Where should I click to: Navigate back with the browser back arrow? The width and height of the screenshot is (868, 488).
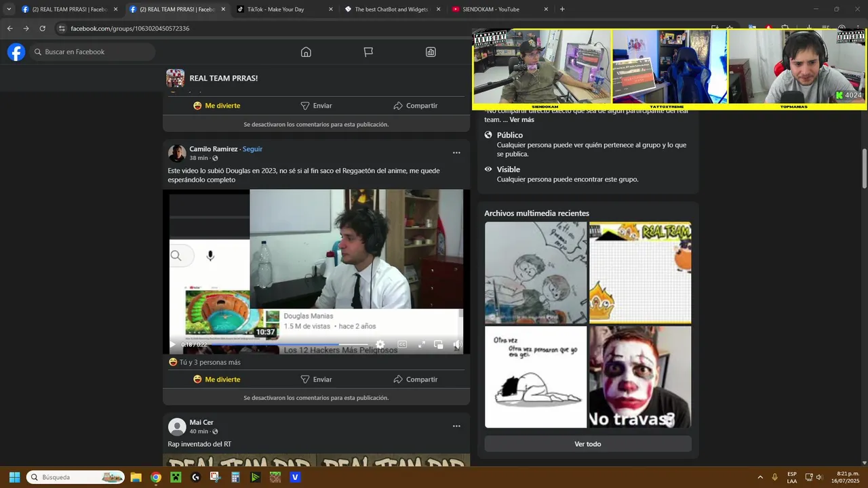pyautogui.click(x=9, y=28)
